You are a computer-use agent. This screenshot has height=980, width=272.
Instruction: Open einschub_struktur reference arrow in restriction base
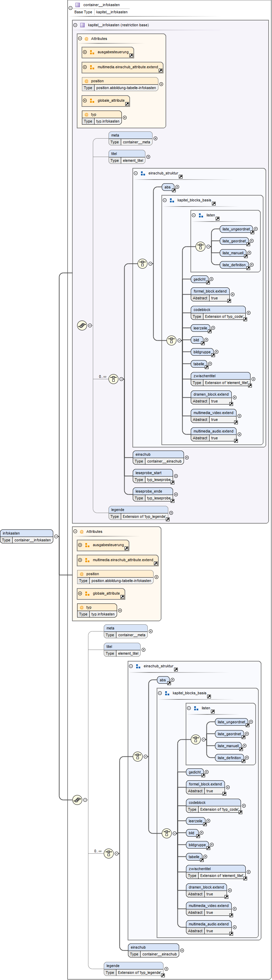pyautogui.click(x=181, y=176)
